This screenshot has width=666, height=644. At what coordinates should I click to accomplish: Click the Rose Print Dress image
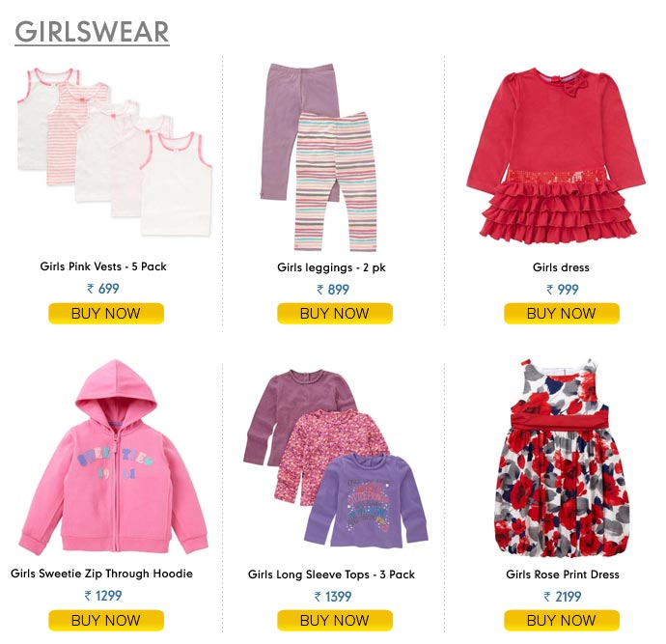[x=562, y=458]
